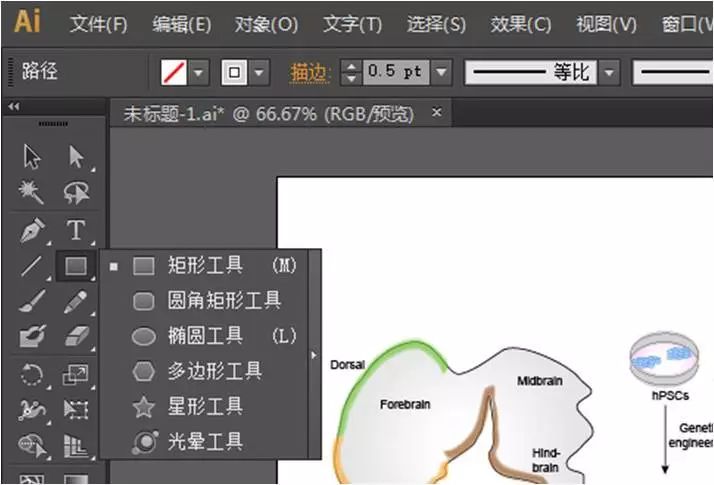
Task: Increase stroke weight with stepper arrow
Action: pyautogui.click(x=351, y=66)
